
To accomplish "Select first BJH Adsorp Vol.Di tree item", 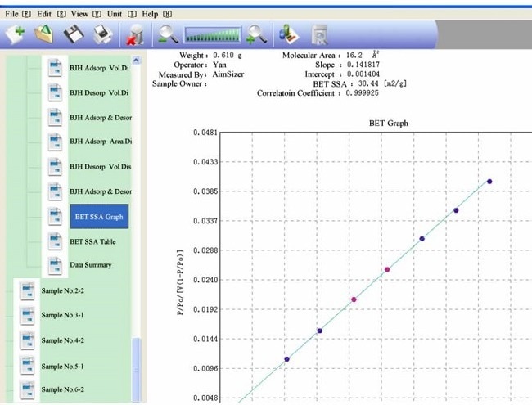I will point(99,68).
